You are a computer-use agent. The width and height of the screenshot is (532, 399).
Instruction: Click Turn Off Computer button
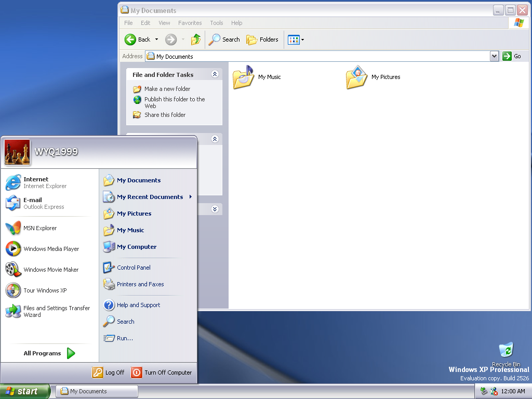click(x=162, y=373)
